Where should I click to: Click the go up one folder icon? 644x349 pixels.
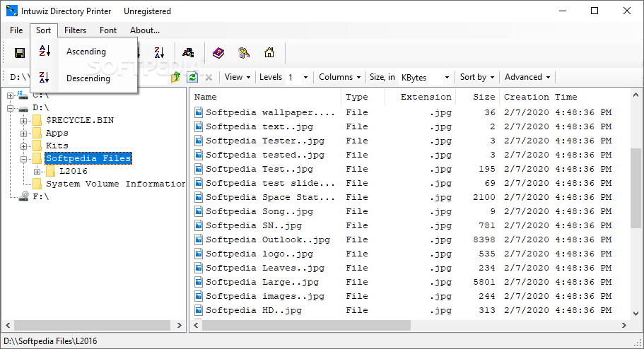[x=176, y=77]
